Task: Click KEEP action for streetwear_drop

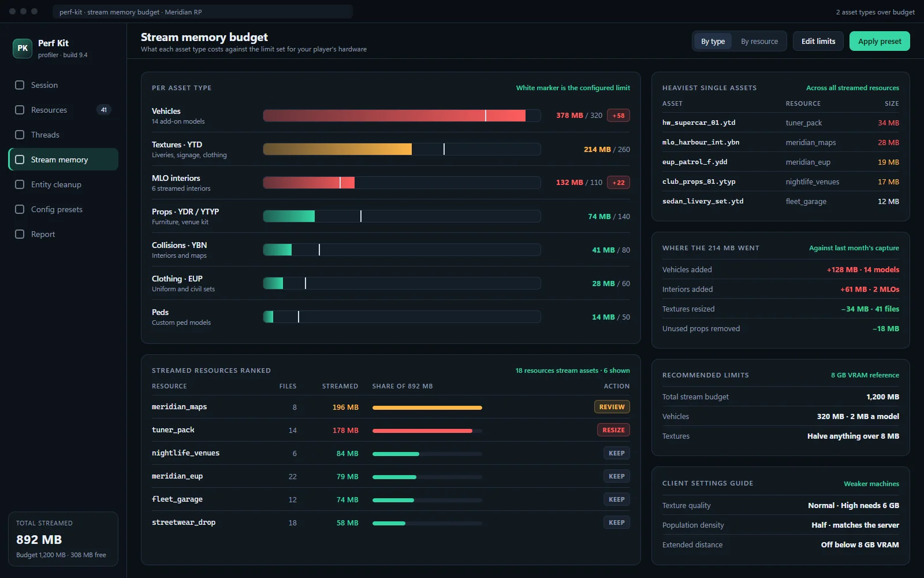Action: click(x=616, y=523)
